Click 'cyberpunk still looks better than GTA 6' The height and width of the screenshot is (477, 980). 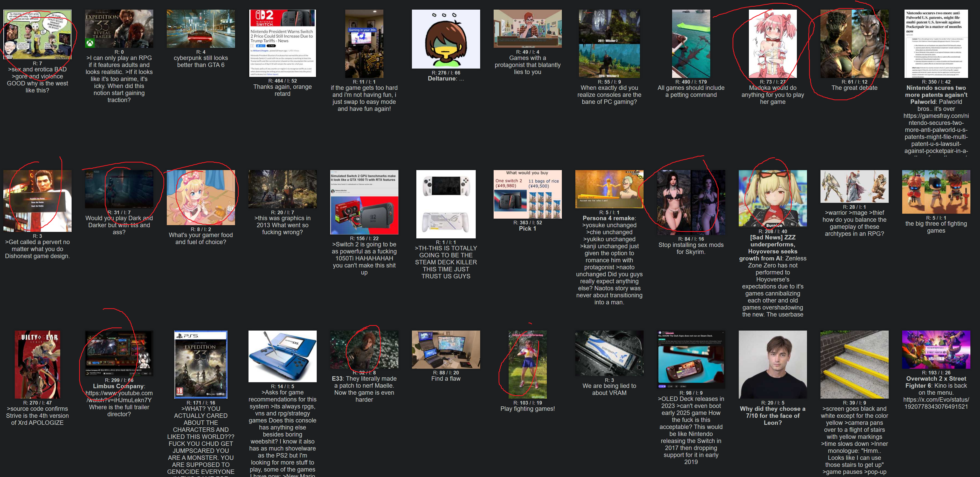(x=201, y=61)
